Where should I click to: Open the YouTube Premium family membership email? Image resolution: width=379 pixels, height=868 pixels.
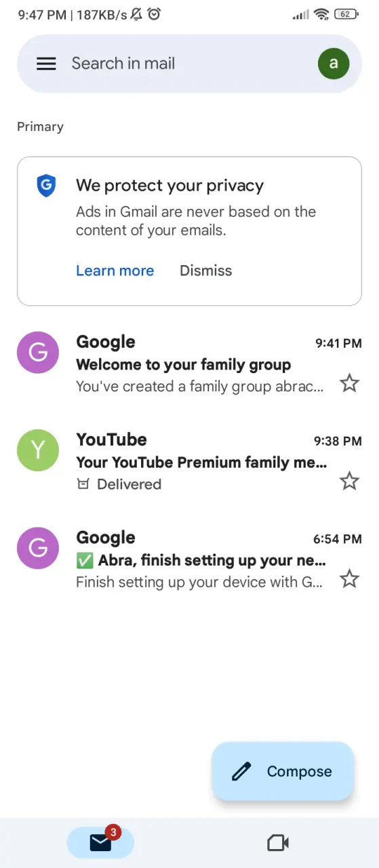189,462
